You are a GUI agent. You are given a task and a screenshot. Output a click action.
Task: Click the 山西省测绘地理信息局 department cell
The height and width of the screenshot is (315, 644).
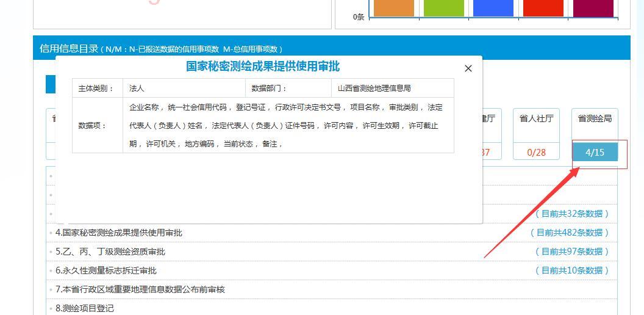pos(374,89)
